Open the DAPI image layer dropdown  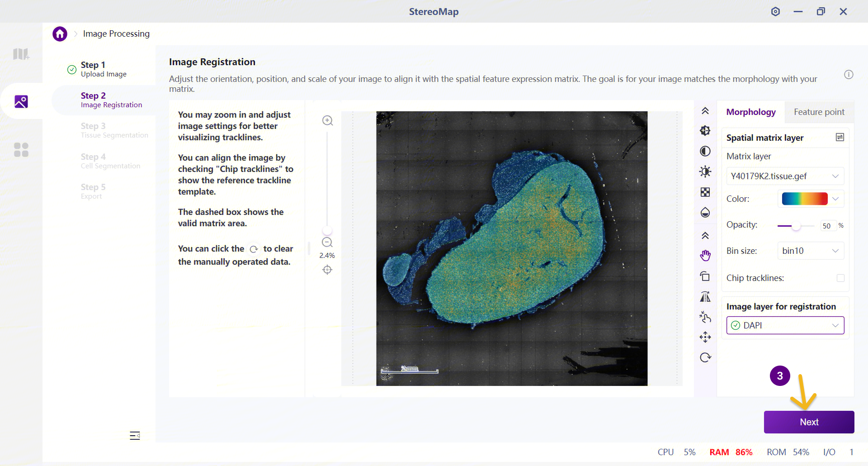pyautogui.click(x=785, y=325)
